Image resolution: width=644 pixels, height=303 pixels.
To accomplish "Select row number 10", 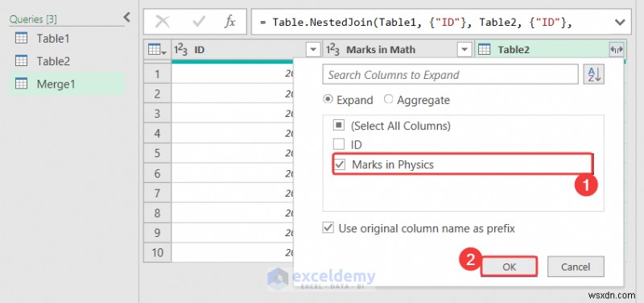I will (x=157, y=252).
